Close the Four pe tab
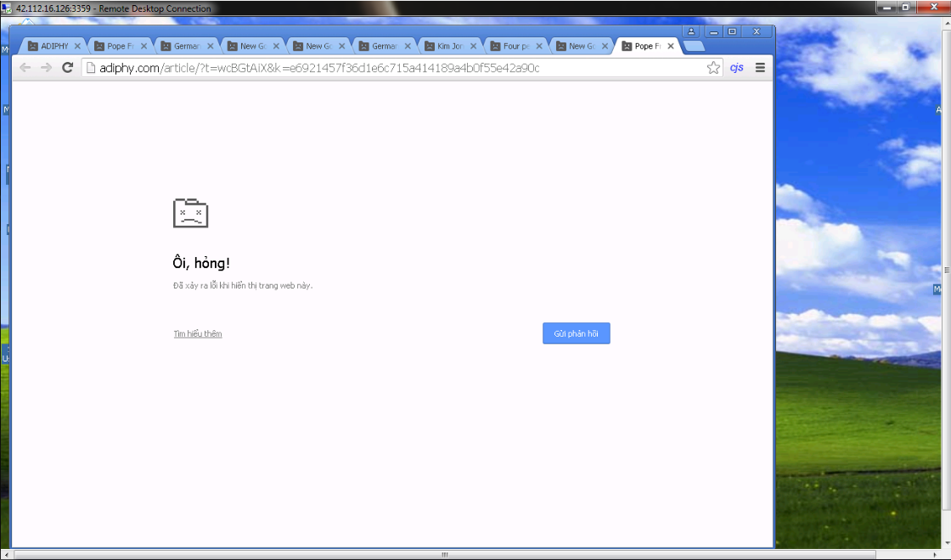The height and width of the screenshot is (560, 951). (x=538, y=46)
